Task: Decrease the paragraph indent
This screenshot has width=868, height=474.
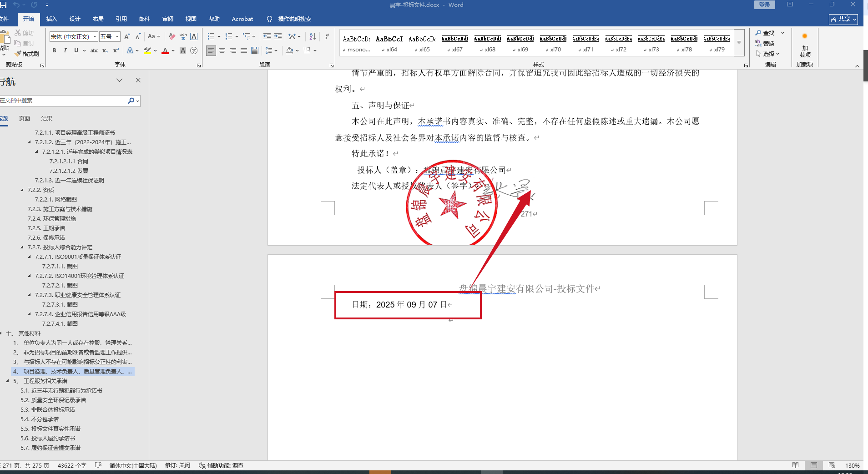Action: (267, 36)
